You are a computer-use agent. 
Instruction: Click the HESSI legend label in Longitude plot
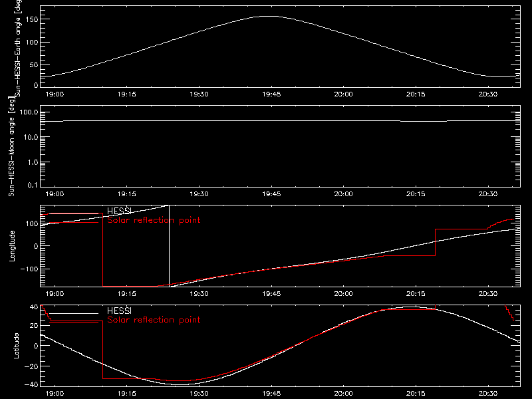119,211
